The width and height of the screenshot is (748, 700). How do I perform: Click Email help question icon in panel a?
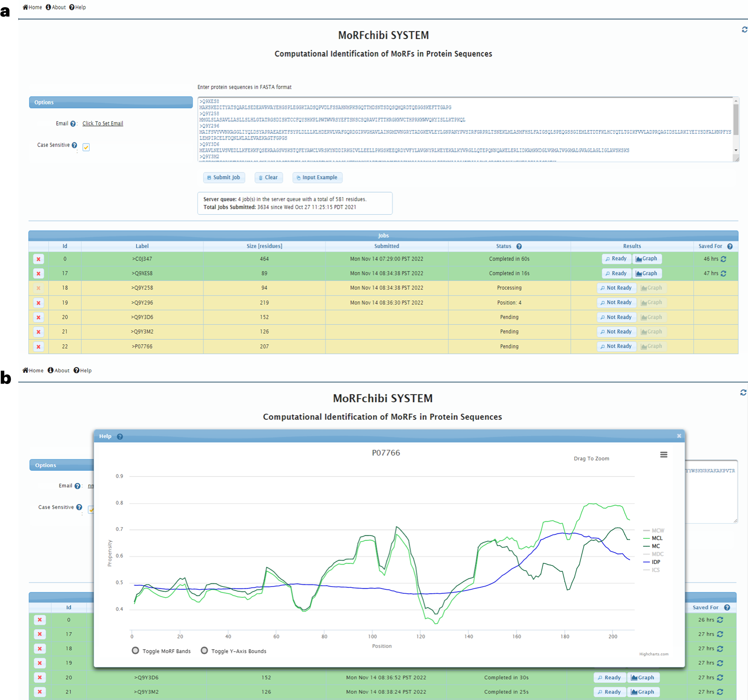point(73,124)
